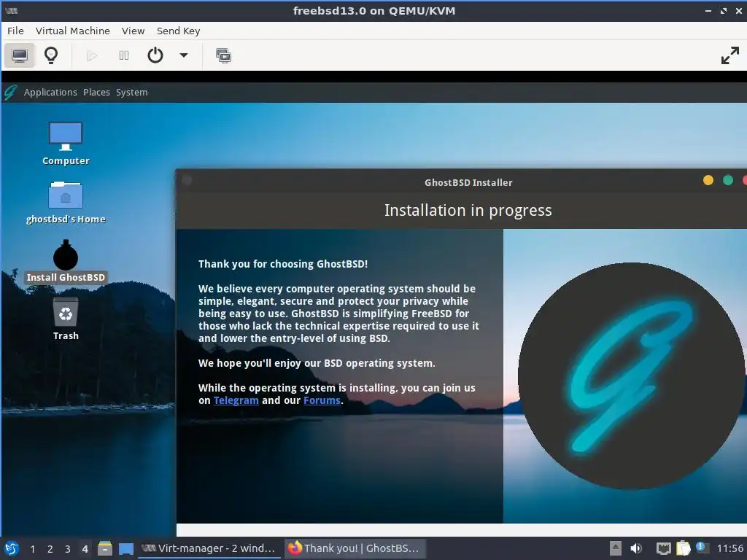Image resolution: width=747 pixels, height=560 pixels.
Task: Open the network status tray icon
Action: [663, 548]
